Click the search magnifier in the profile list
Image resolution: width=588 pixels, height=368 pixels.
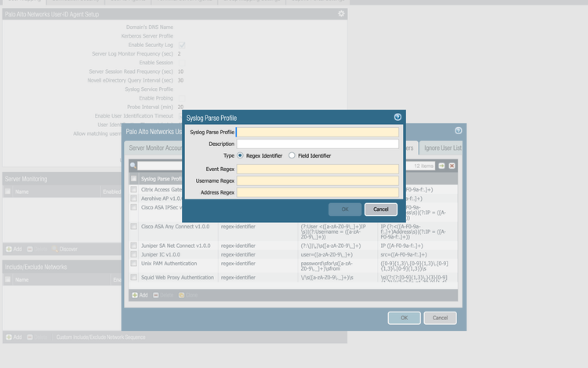(132, 166)
